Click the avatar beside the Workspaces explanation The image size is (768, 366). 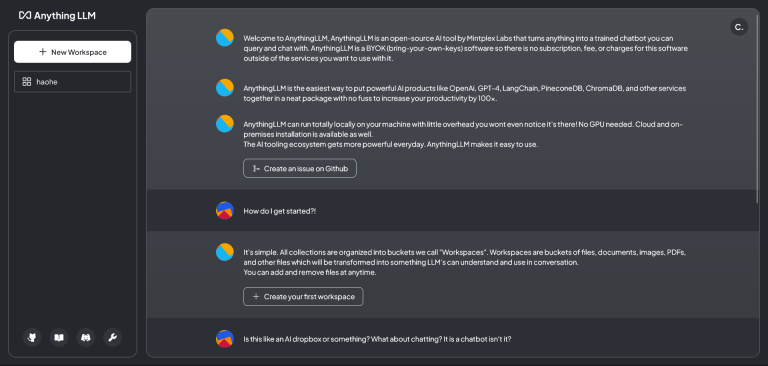tap(225, 252)
